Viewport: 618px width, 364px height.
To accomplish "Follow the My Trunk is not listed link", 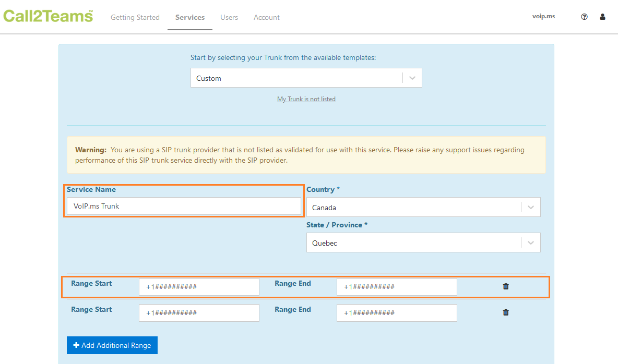I will pos(306,99).
